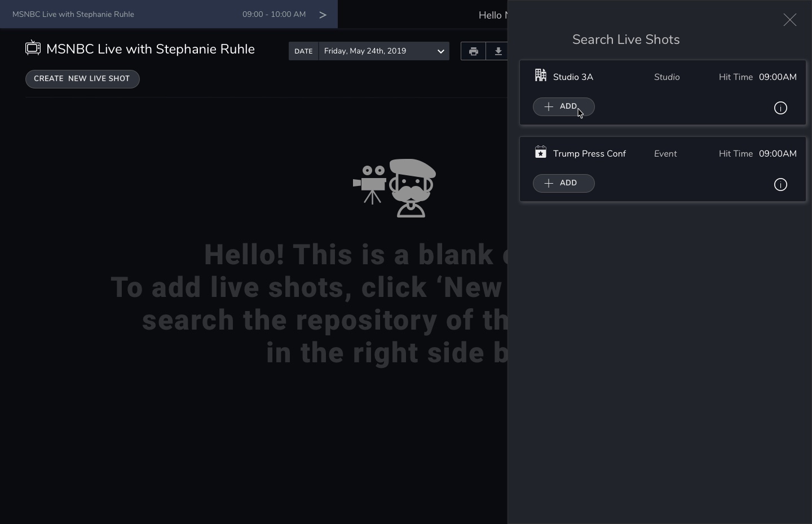Click the camera operator illustration
This screenshot has height=524, width=812.
tap(394, 188)
